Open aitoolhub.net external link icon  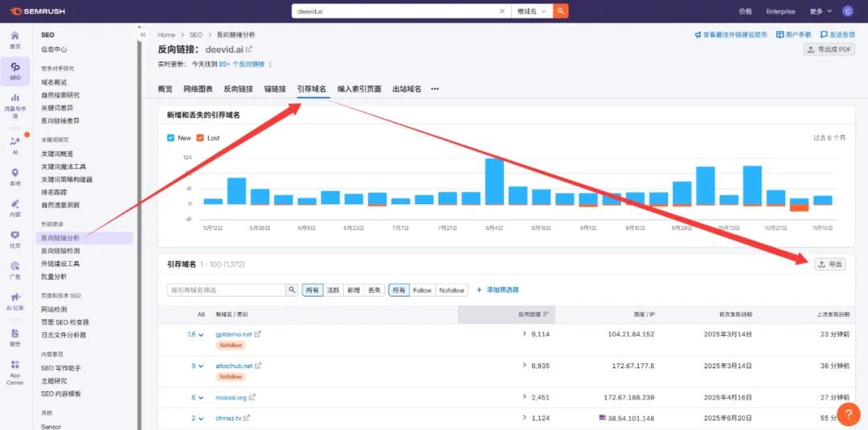pos(259,366)
